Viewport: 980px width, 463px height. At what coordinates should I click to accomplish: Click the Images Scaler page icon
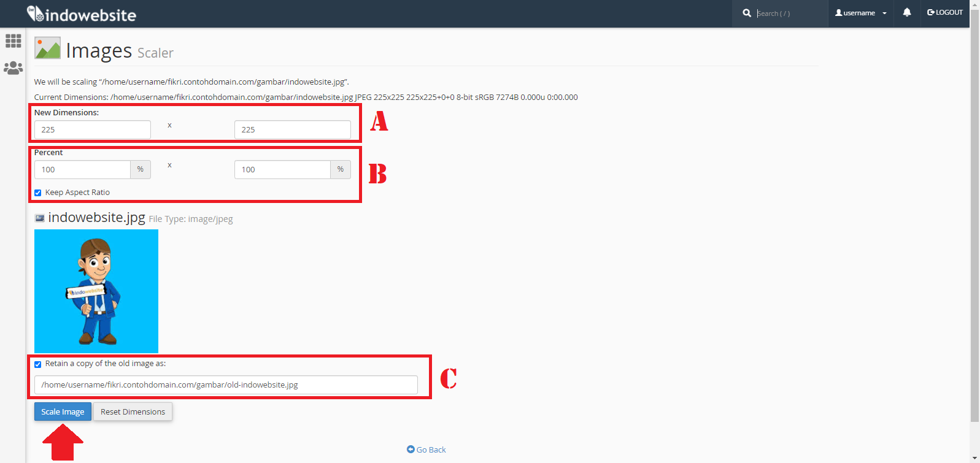click(47, 48)
